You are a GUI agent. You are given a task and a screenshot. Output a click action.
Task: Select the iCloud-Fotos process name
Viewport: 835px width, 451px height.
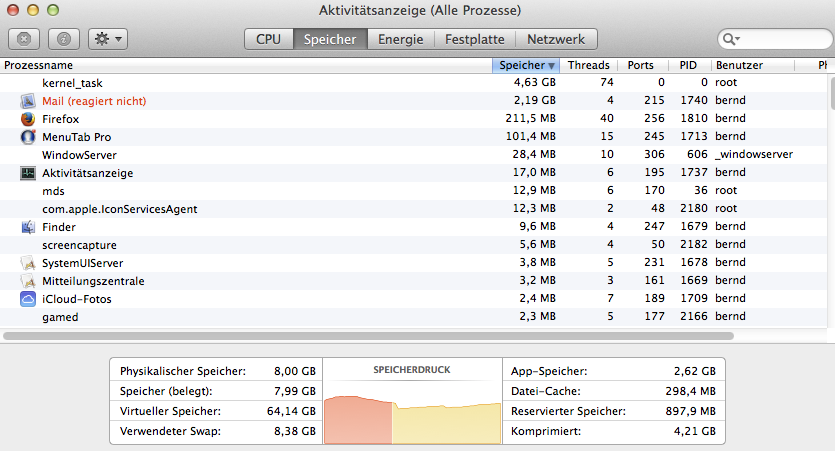77,299
